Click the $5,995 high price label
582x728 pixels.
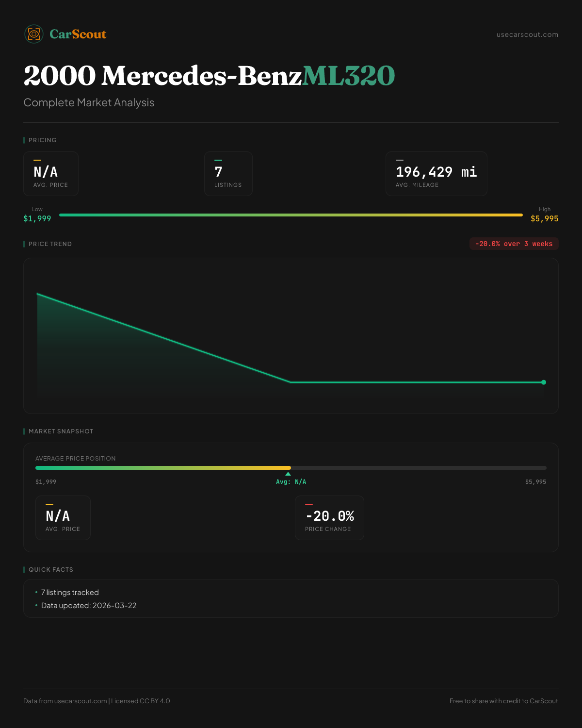544,218
